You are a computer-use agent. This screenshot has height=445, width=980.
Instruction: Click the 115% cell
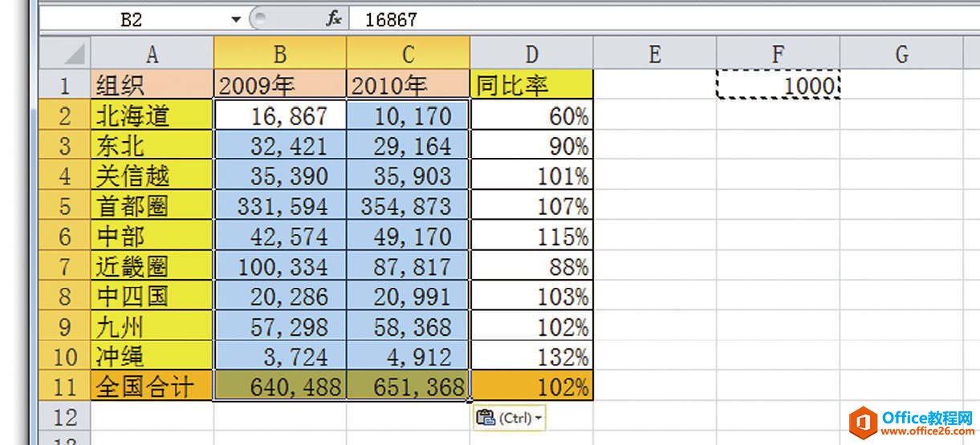(532, 236)
